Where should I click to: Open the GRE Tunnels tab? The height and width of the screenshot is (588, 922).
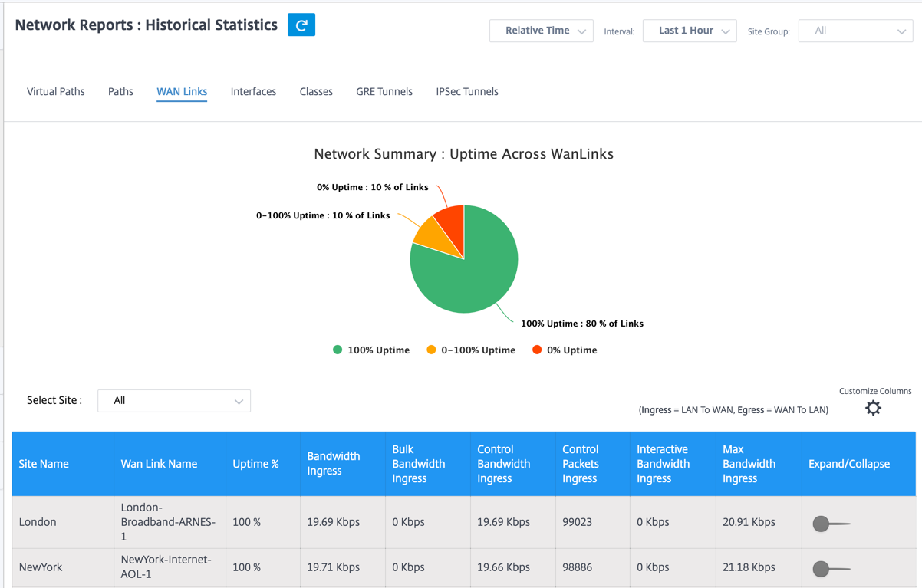point(384,92)
